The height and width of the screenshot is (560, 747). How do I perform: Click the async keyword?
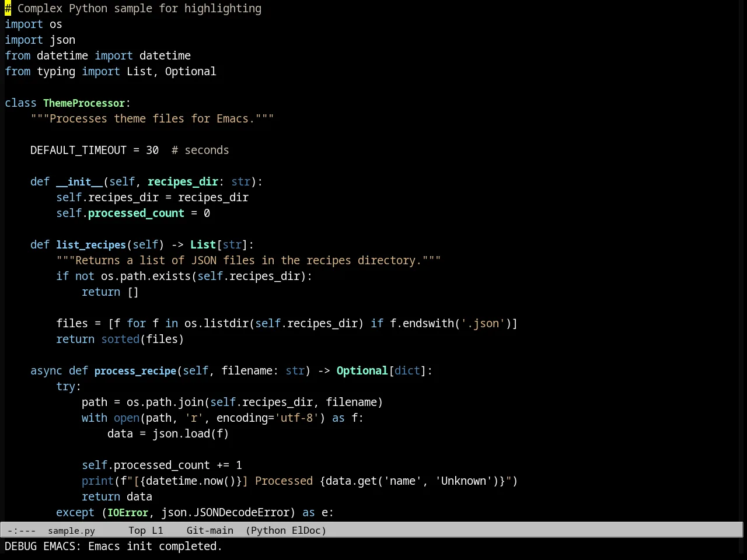(46, 370)
